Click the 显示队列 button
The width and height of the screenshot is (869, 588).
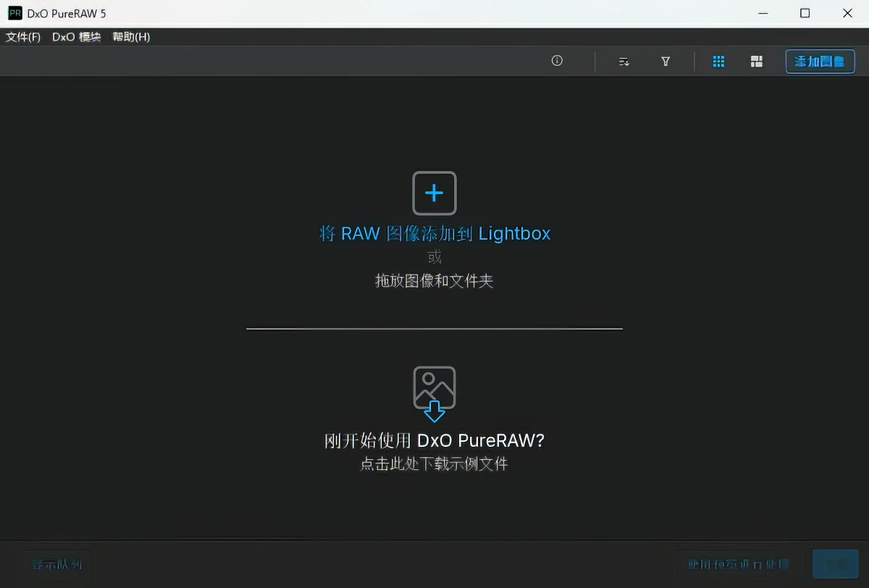(56, 563)
